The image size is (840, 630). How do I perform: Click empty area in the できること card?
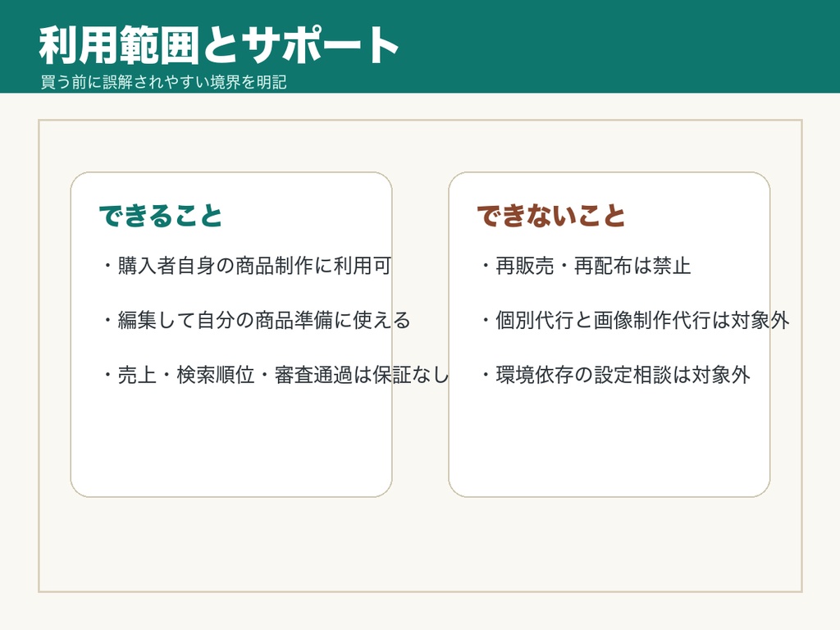click(x=231, y=445)
